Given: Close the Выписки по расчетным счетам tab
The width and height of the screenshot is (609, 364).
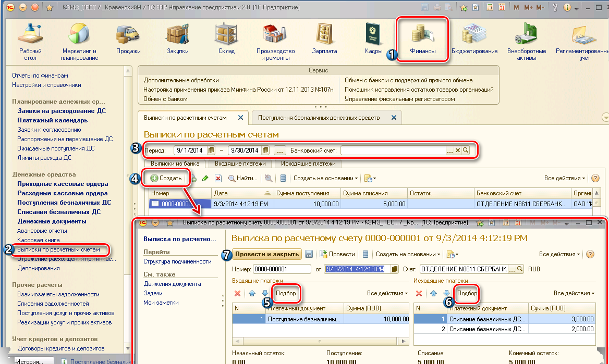Looking at the screenshot, I should tap(240, 118).
